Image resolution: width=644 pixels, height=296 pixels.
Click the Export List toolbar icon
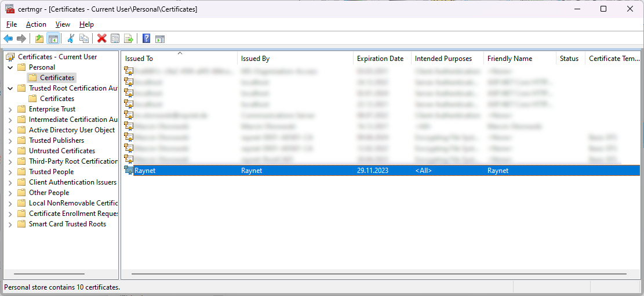click(129, 39)
